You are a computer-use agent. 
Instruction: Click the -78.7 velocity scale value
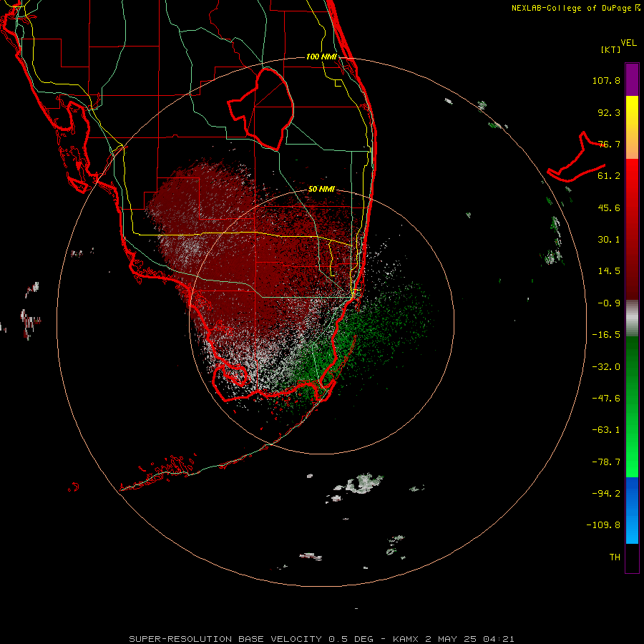[x=606, y=462]
